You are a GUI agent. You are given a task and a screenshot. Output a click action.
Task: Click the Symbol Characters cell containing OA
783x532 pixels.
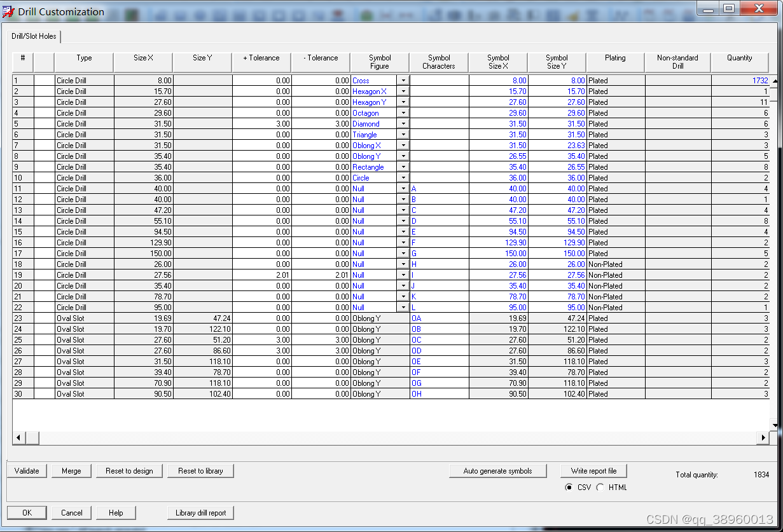click(x=439, y=318)
